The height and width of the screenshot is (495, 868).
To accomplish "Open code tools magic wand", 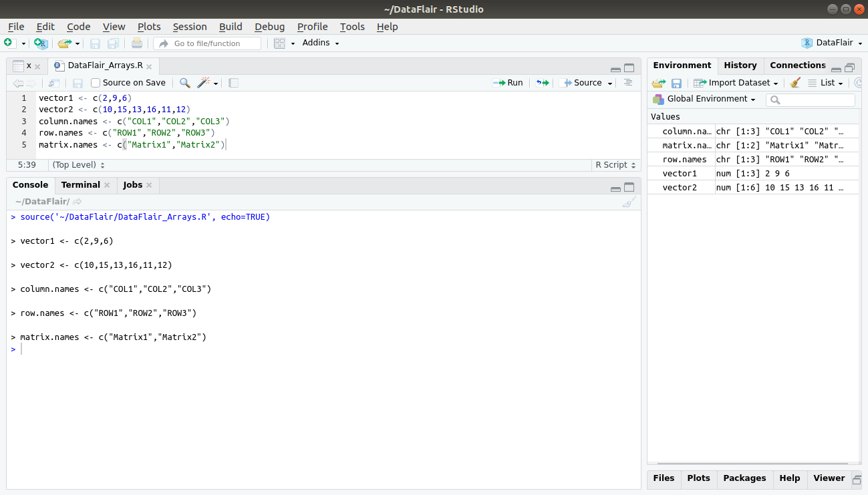I will [204, 83].
